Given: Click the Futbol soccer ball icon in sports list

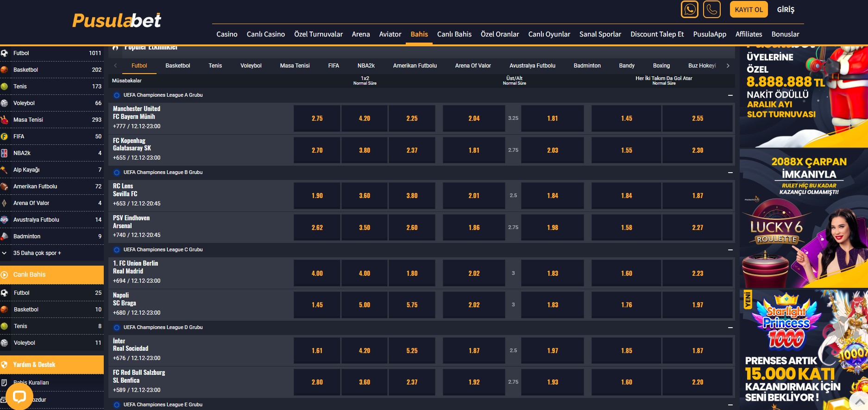Looking at the screenshot, I should 4,53.
